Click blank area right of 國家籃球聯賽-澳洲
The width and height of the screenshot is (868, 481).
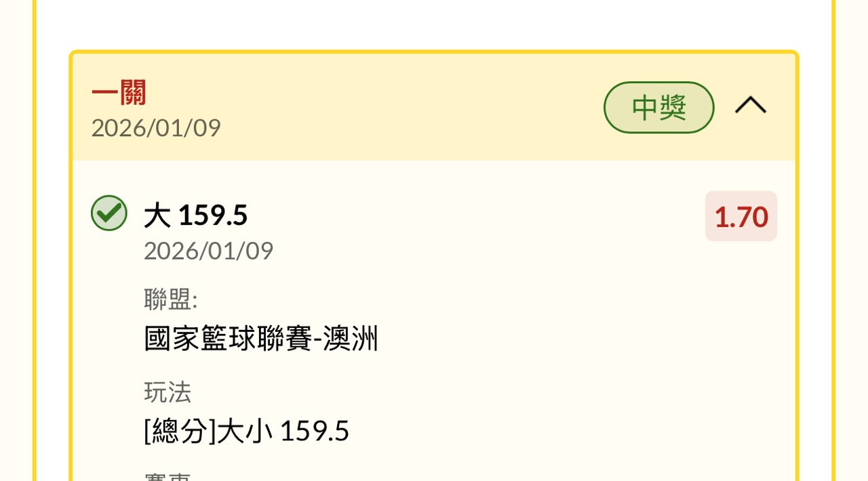point(576,339)
